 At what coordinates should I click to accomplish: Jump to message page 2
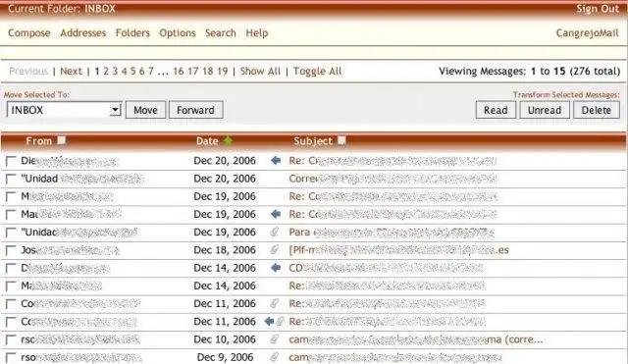tap(106, 71)
